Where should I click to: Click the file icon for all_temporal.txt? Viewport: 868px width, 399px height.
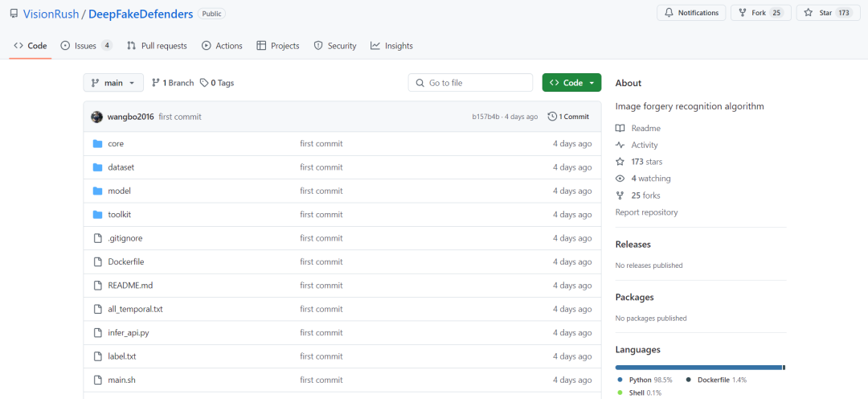(x=98, y=309)
